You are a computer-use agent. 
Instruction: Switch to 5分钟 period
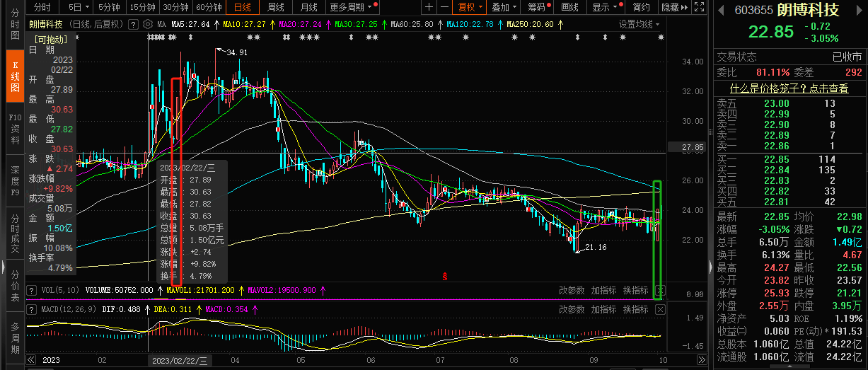[x=108, y=7]
